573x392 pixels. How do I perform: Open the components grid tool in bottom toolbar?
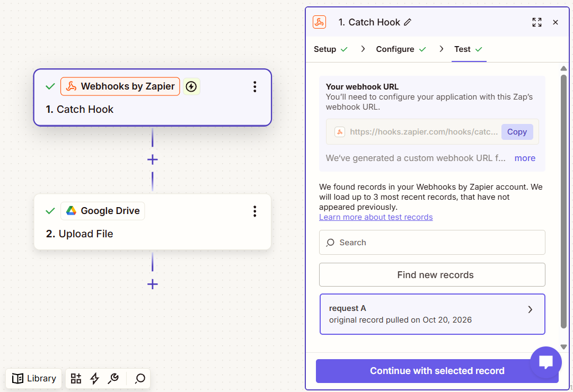click(76, 378)
